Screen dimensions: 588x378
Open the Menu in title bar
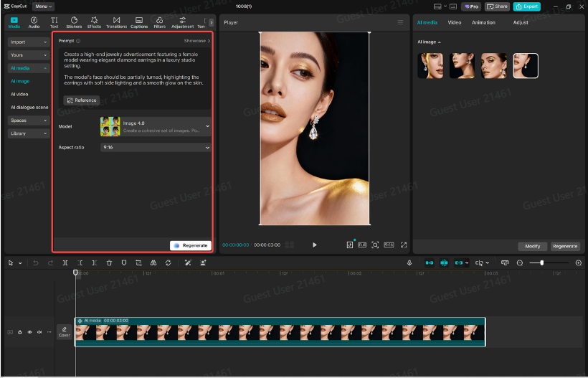coord(42,6)
